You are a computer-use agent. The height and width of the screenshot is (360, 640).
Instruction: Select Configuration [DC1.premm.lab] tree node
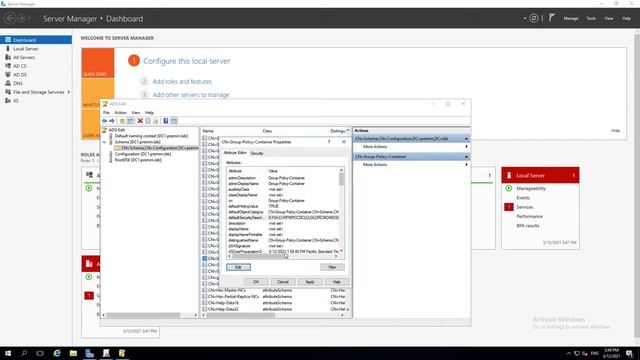(x=143, y=154)
